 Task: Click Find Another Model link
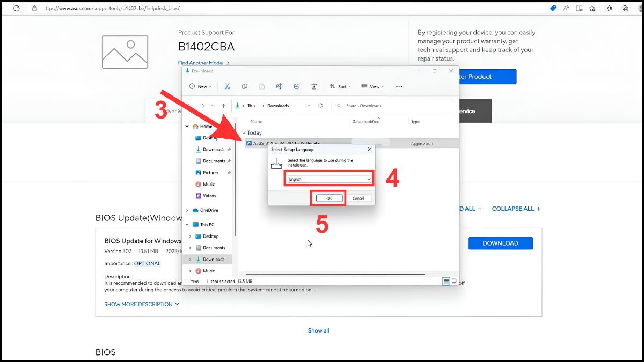204,63
